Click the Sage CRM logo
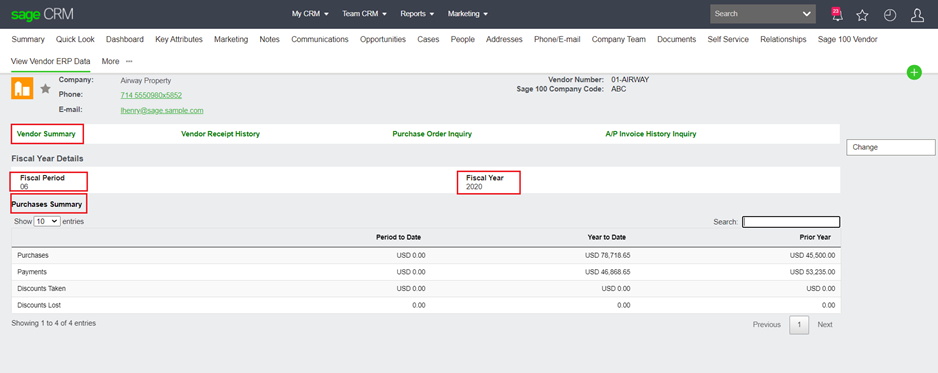This screenshot has width=938, height=373. click(42, 14)
